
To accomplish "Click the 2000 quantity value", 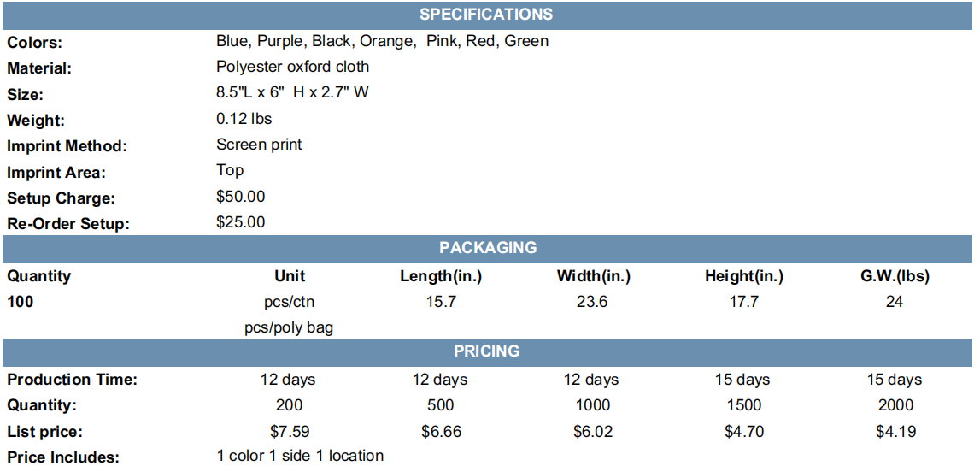I will coord(895,405).
